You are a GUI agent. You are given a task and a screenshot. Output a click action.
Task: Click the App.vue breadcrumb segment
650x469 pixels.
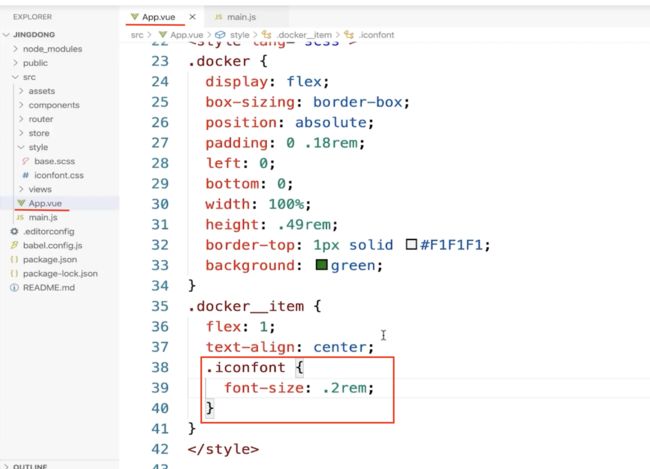[x=187, y=35]
